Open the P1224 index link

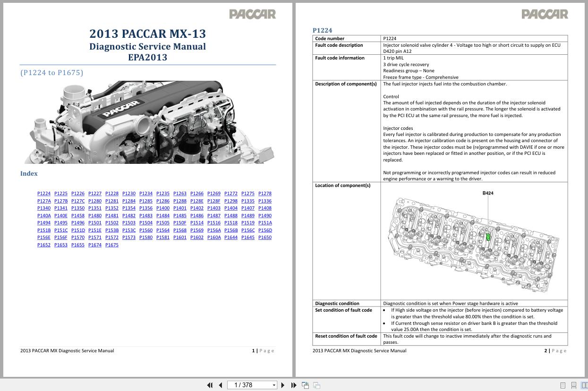click(x=44, y=194)
